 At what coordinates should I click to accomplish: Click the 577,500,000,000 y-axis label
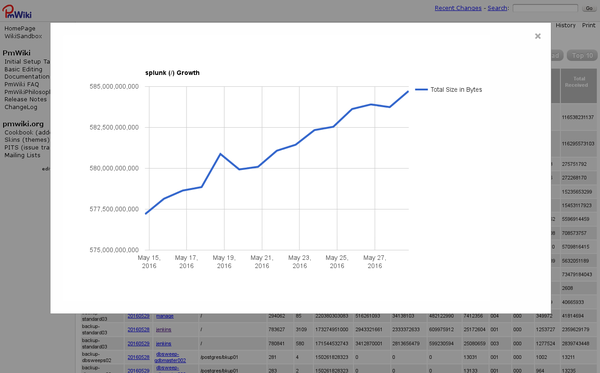pyautogui.click(x=114, y=209)
